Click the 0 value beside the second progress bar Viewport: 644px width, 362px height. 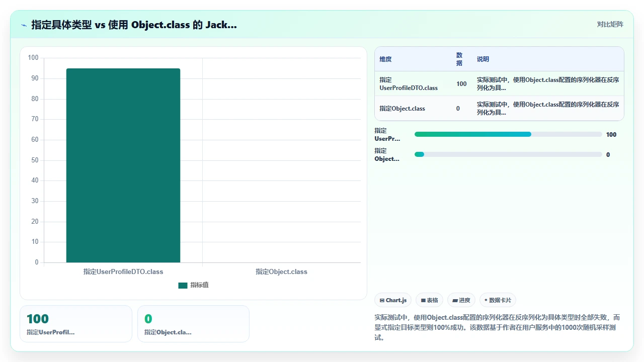608,154
